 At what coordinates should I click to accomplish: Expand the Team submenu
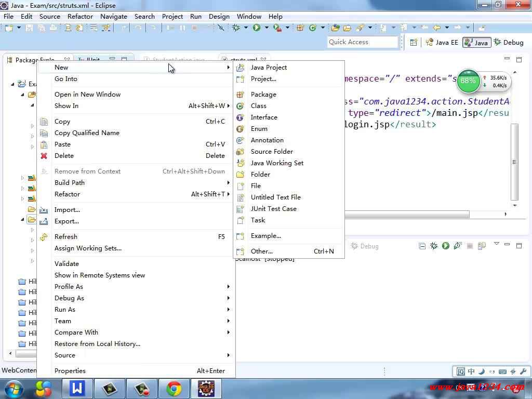pyautogui.click(x=136, y=321)
